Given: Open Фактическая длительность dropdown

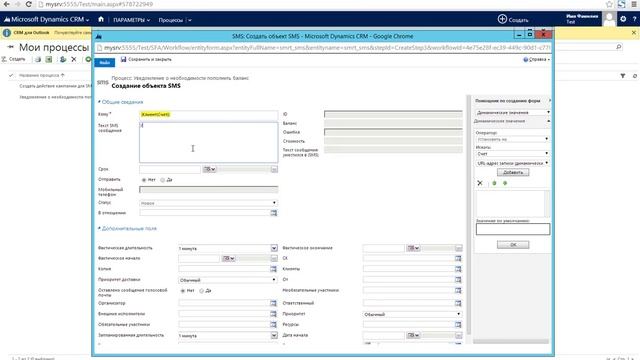Looking at the screenshot, I should click(274, 248).
